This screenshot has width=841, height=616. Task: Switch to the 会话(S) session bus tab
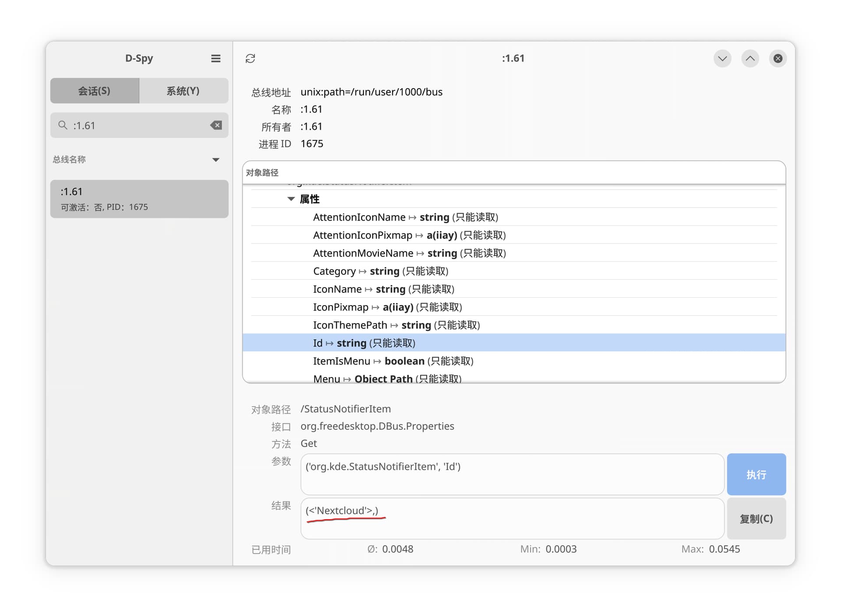pyautogui.click(x=95, y=91)
